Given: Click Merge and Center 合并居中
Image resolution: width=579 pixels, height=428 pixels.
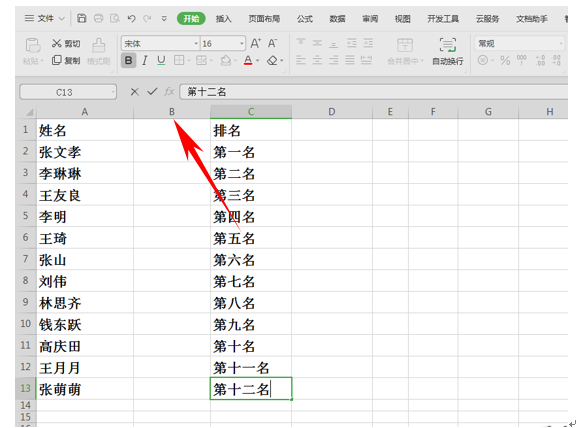Looking at the screenshot, I should coord(405,51).
